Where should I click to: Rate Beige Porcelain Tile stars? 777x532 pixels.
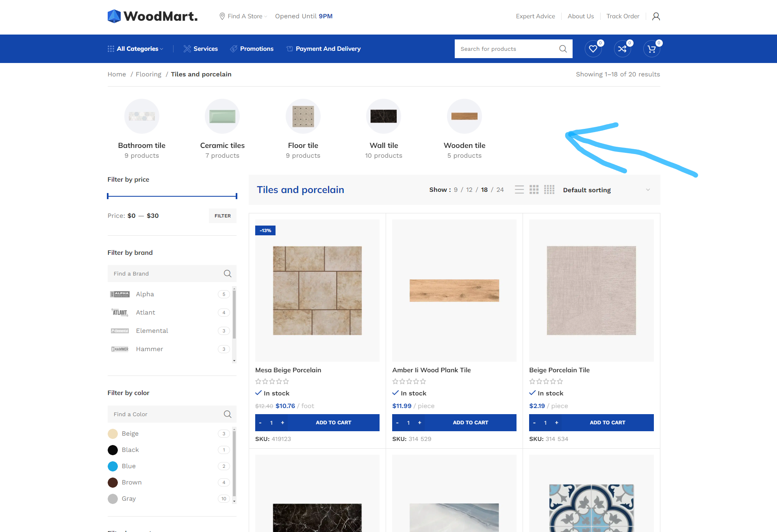point(546,382)
